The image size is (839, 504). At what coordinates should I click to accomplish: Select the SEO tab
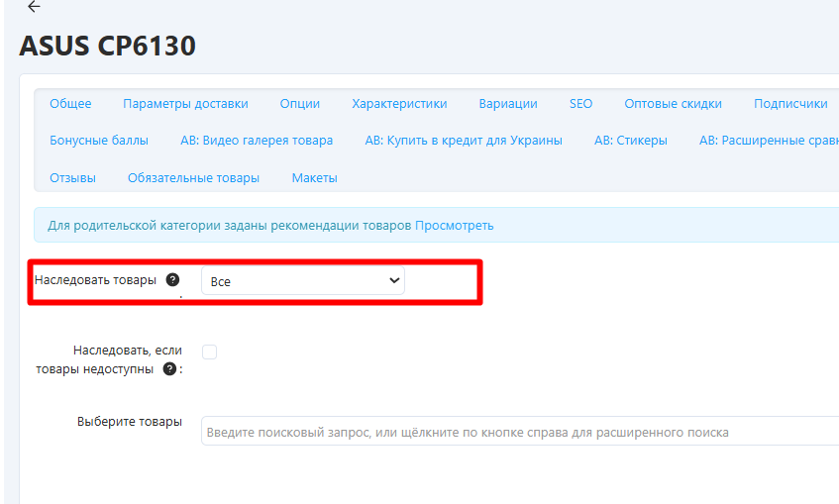pos(580,104)
